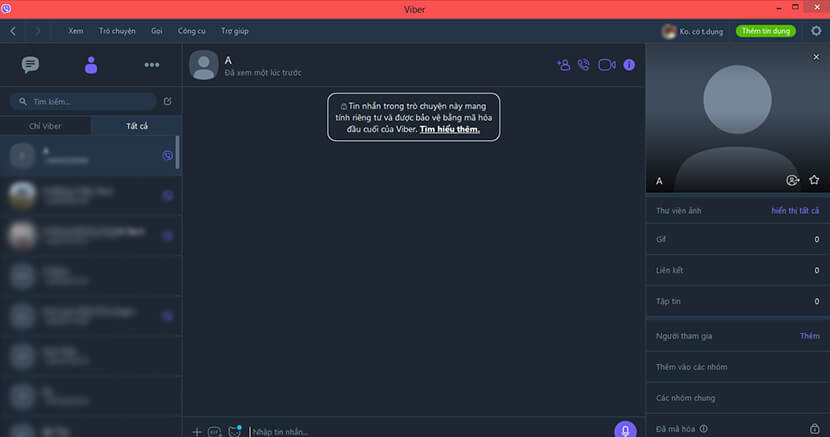
Task: Click the Tìm hiểu thêm link
Action: 450,129
